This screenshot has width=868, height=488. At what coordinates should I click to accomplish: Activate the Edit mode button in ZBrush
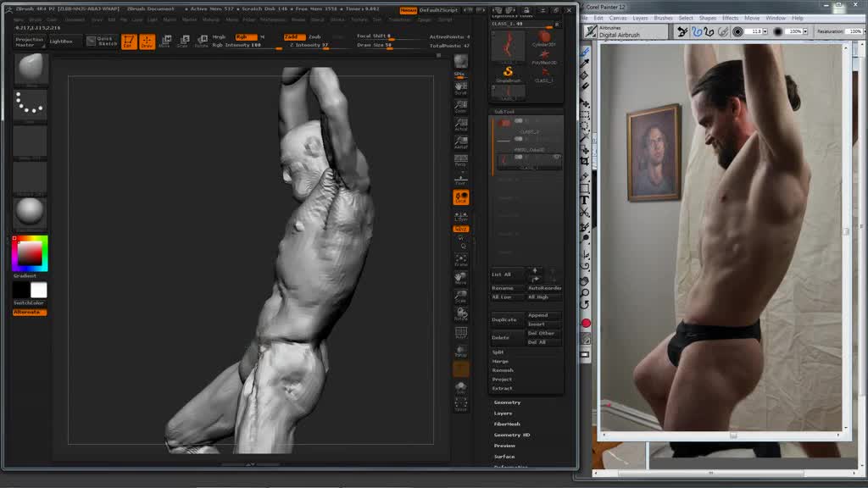(x=129, y=42)
